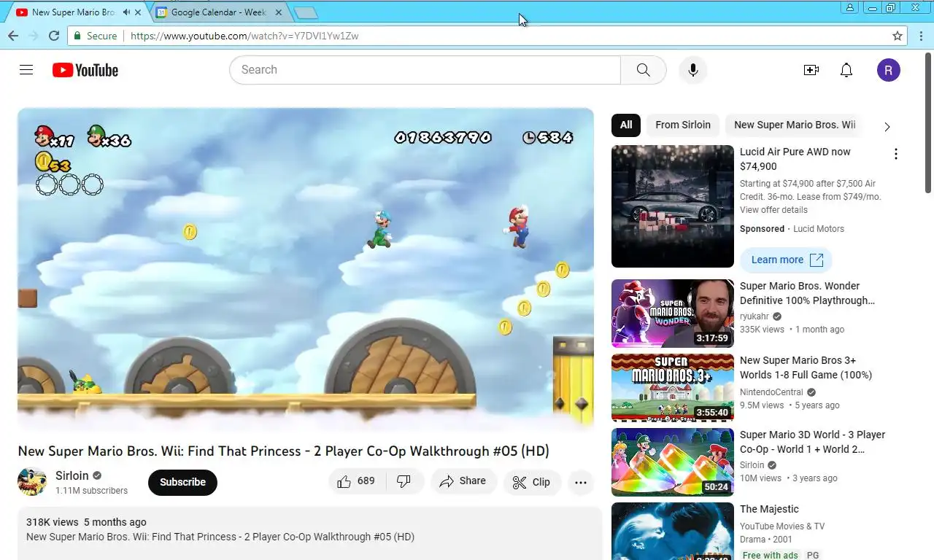Click Lucid Motors sponsor name
The image size is (934, 560).
(x=819, y=229)
